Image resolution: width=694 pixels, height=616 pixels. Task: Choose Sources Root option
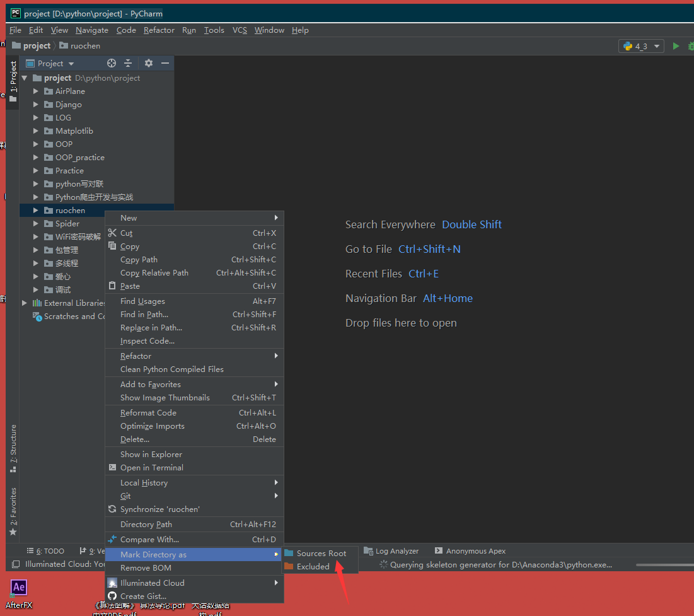[320, 553]
